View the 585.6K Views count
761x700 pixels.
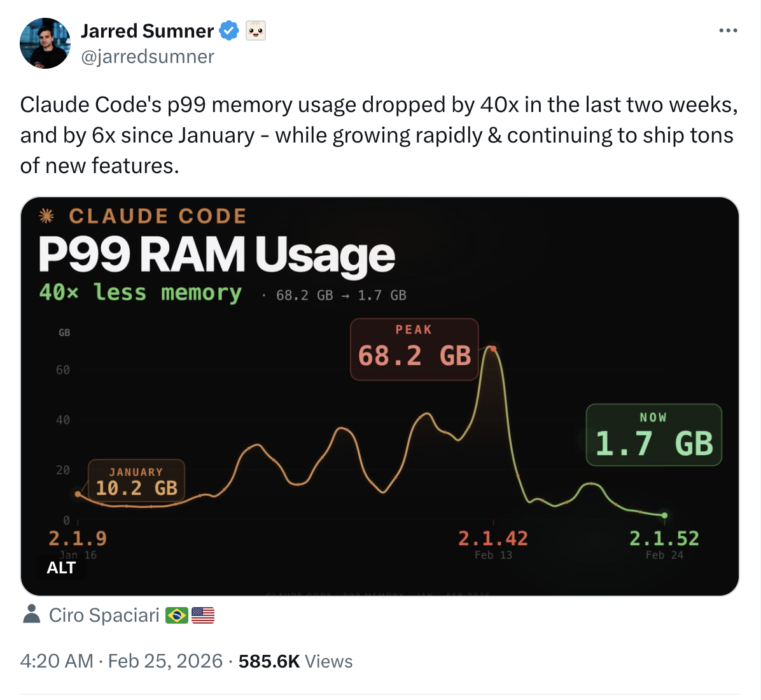tap(295, 661)
